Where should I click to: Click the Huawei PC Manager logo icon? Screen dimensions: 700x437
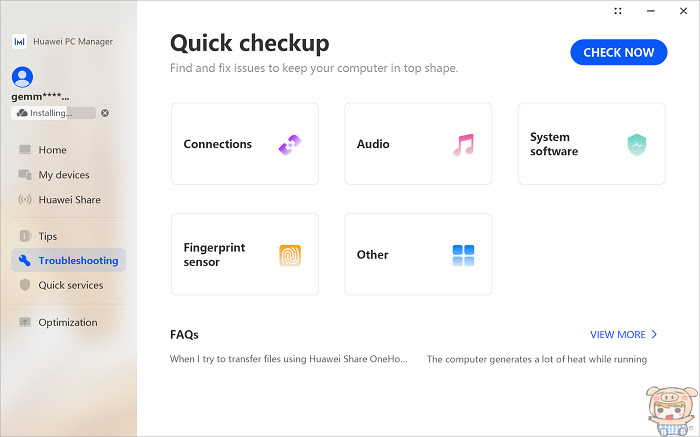point(19,42)
